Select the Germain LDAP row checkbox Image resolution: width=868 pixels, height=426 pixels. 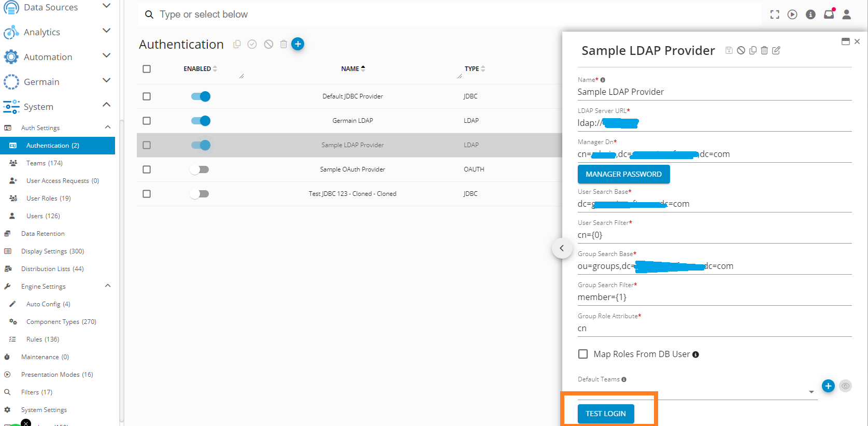pyautogui.click(x=147, y=121)
